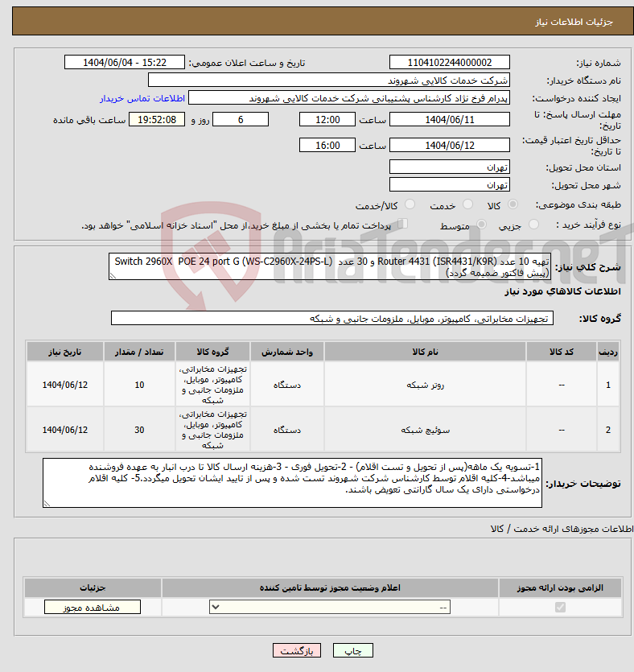Click the general description text area
The width and height of the screenshot is (634, 672).
(x=330, y=266)
